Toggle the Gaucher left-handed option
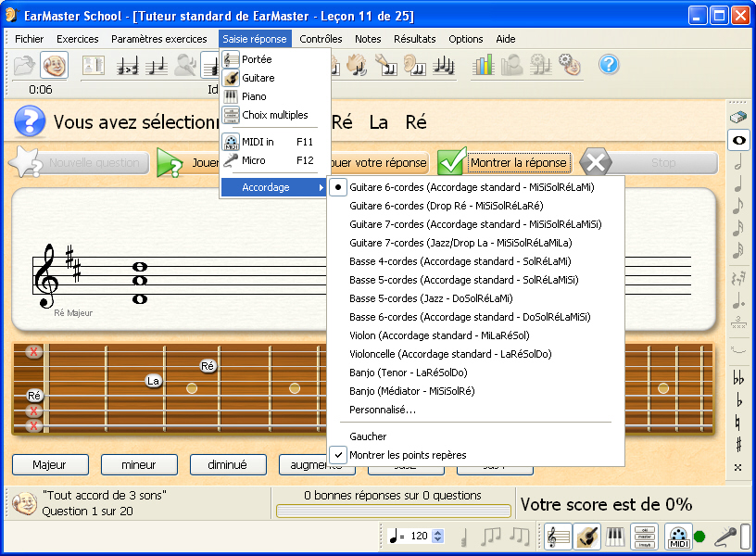Image resolution: width=756 pixels, height=556 pixels. click(475, 436)
